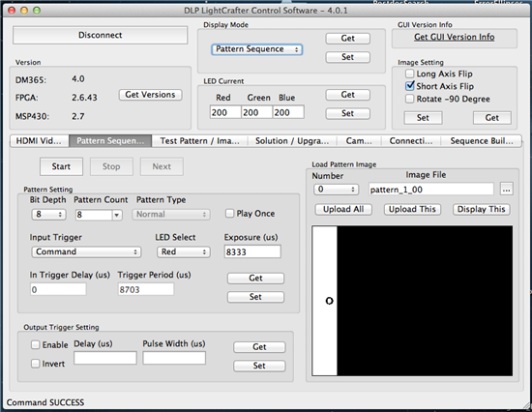This screenshot has height=412, width=532.
Task: Click the Upload This button
Action: 412,210
